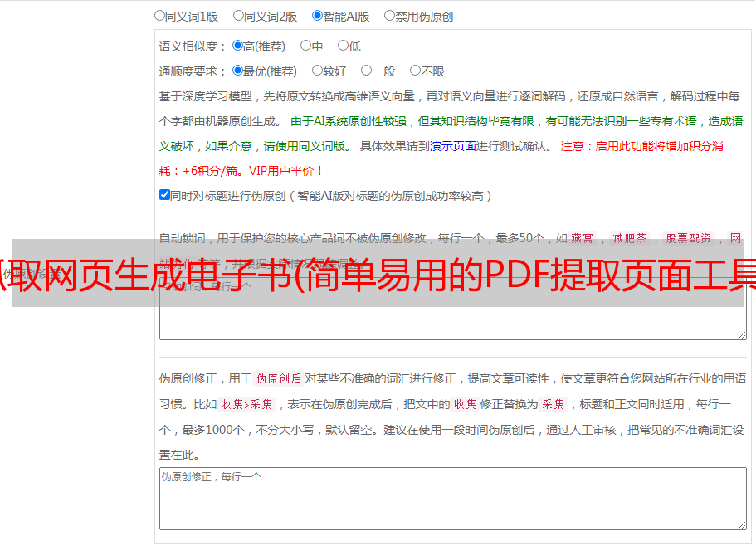Screen dimensions: 756x546
Task: Click the green 由于AI系统原创性较强 notice
Action: [x=349, y=121]
